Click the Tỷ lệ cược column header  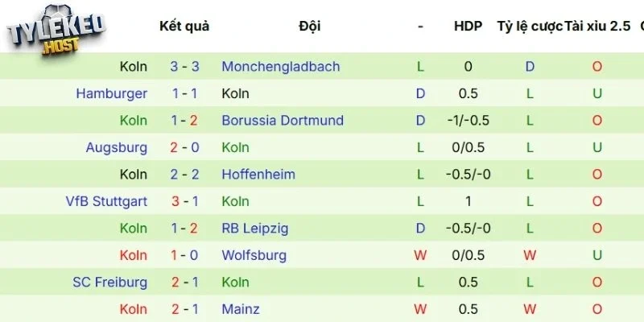pos(529,26)
